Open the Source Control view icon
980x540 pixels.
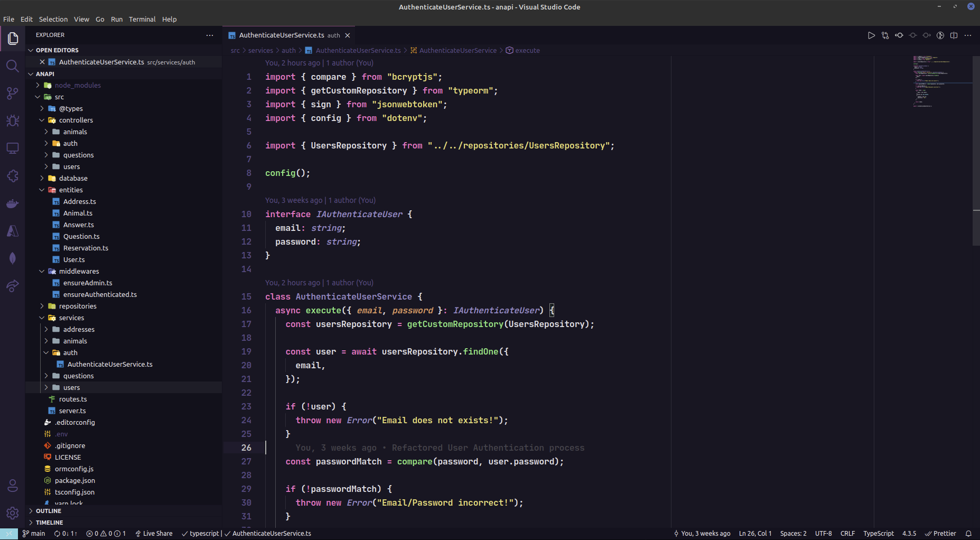13,94
